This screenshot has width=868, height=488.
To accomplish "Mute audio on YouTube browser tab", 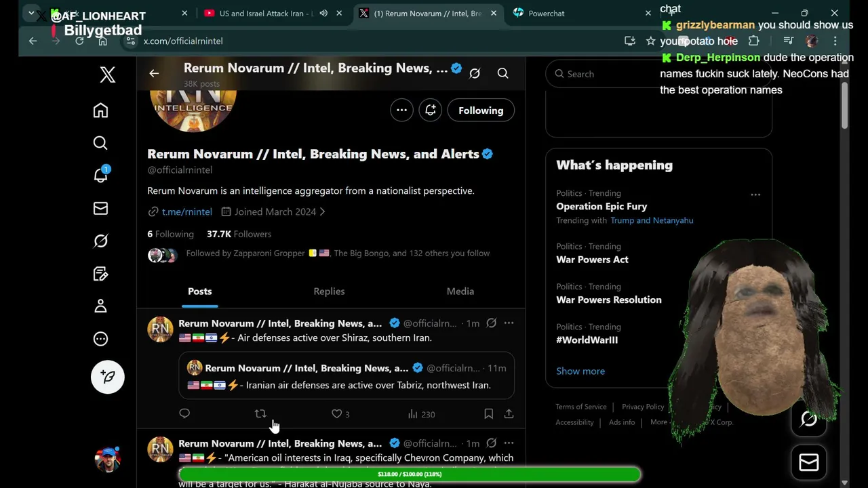I will [x=323, y=14].
